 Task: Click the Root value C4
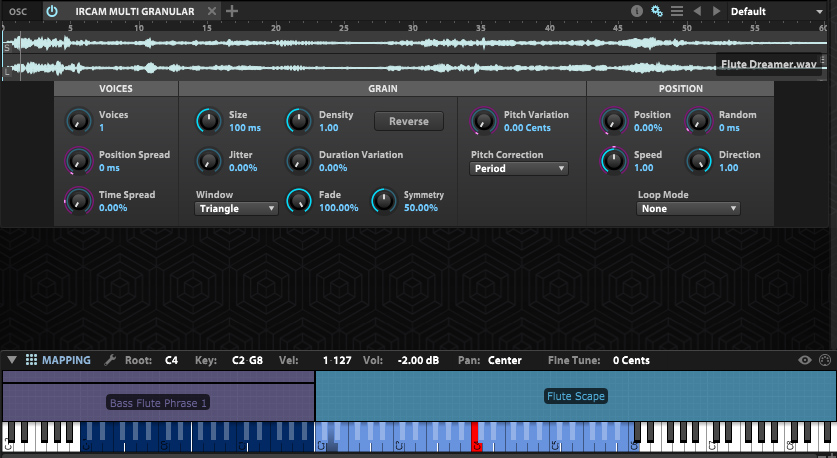click(171, 360)
